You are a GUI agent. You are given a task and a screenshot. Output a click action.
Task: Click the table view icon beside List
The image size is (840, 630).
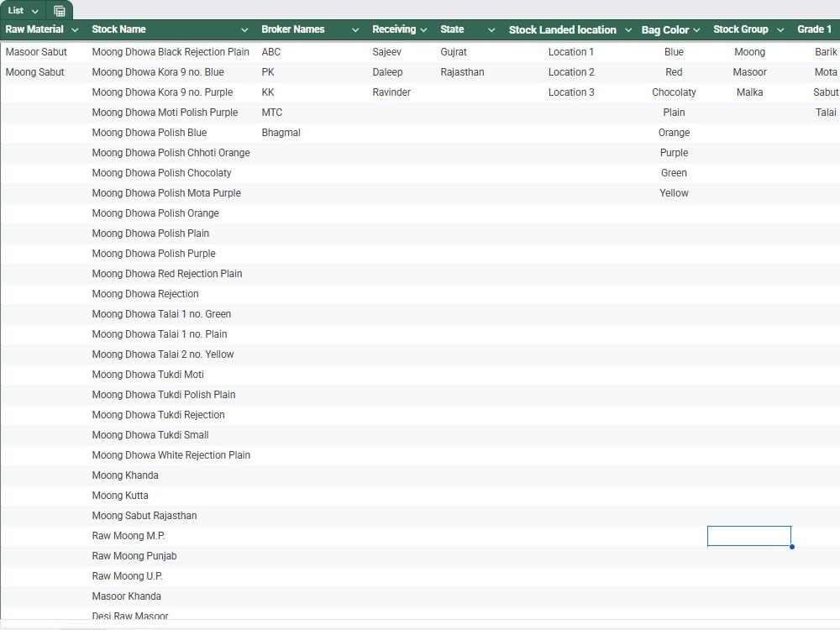(60, 11)
